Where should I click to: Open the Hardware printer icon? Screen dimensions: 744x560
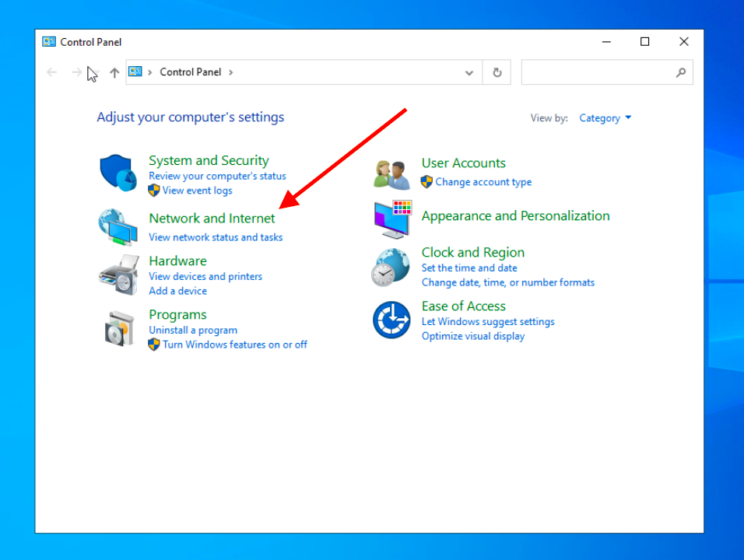pyautogui.click(x=118, y=275)
